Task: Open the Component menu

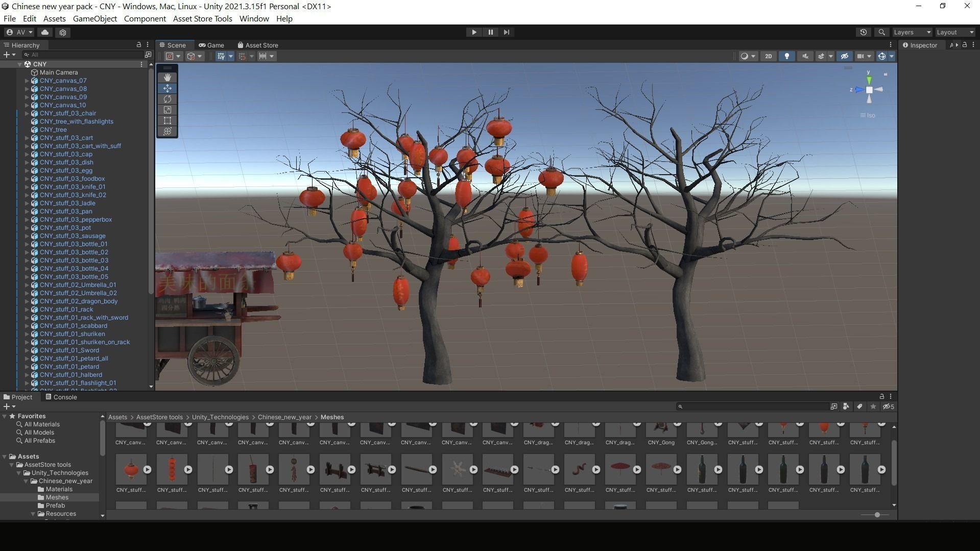Action: click(x=145, y=19)
